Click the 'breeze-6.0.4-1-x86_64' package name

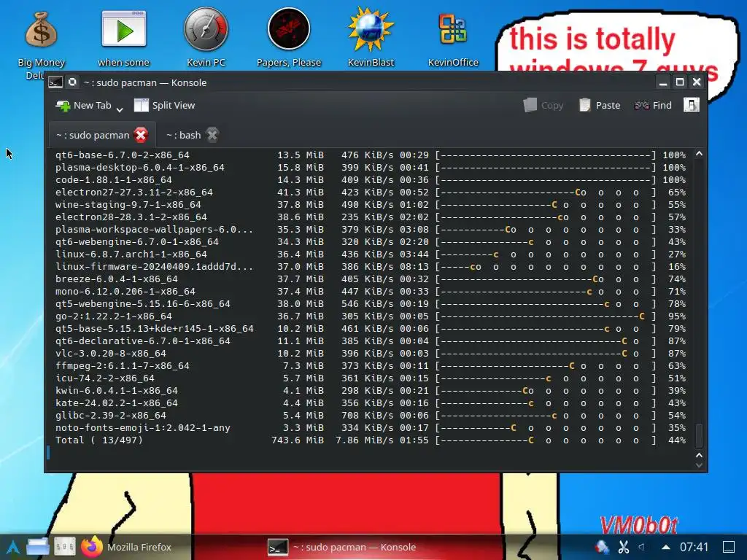116,279
